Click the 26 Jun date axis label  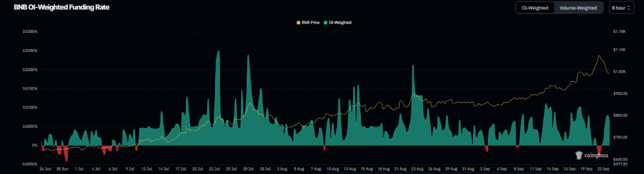46,168
